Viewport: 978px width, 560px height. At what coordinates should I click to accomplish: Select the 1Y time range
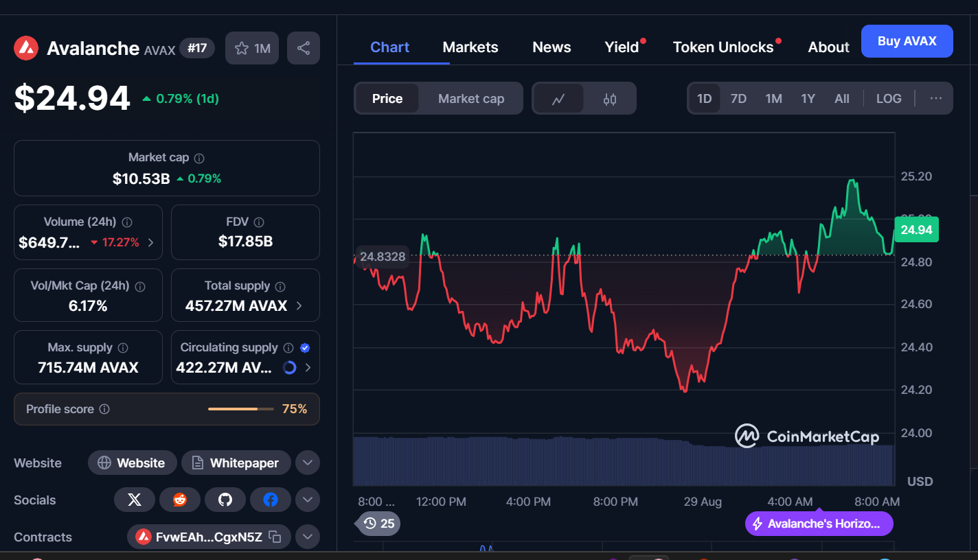808,99
